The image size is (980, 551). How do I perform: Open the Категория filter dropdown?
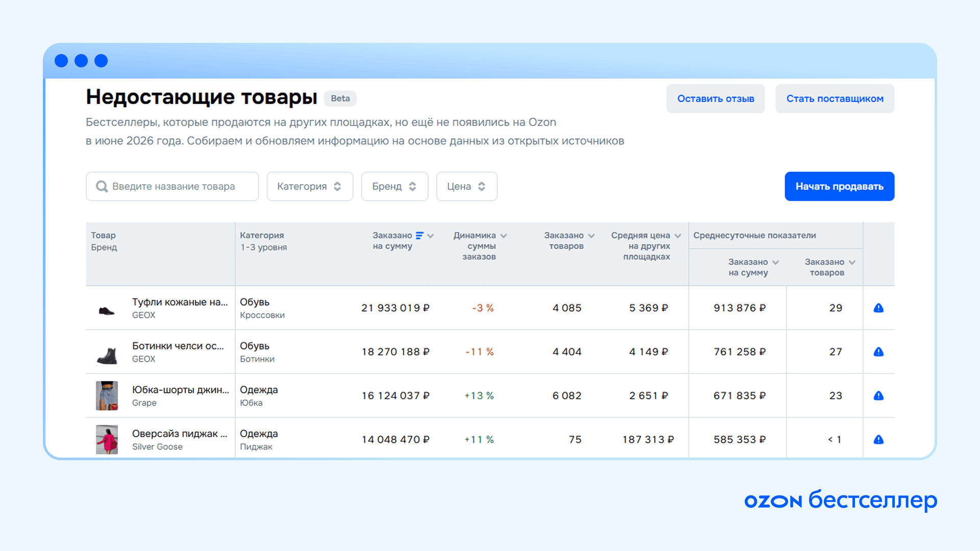click(310, 186)
